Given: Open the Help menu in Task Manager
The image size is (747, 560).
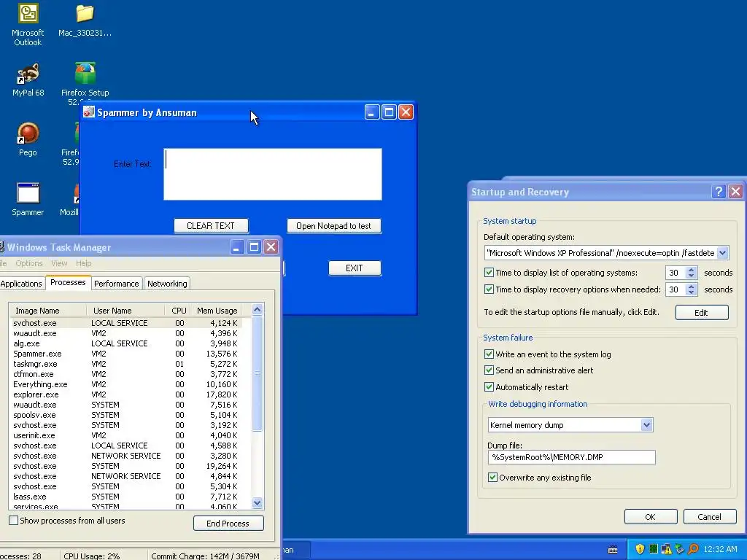Looking at the screenshot, I should [x=83, y=263].
